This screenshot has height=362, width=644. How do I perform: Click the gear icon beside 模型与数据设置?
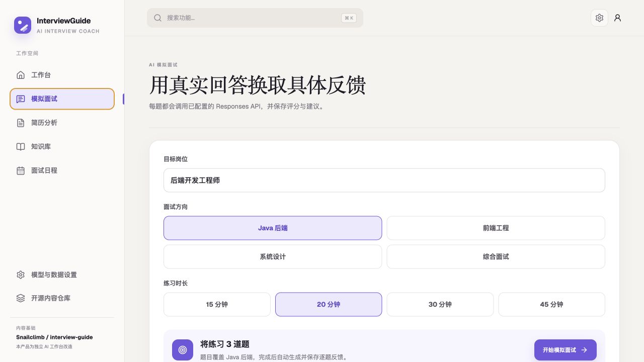[x=21, y=275]
